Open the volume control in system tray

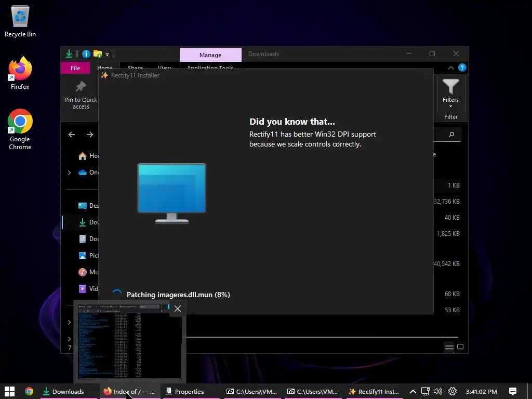438,392
